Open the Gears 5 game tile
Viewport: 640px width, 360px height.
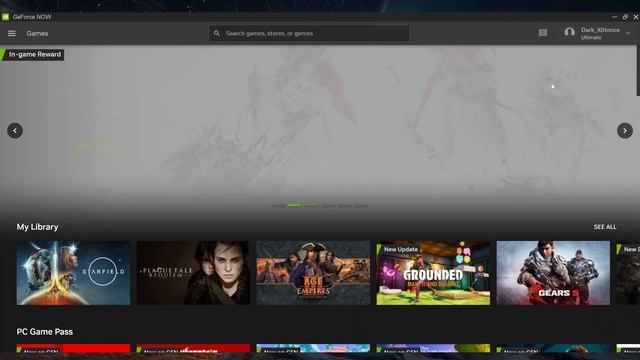coord(553,273)
